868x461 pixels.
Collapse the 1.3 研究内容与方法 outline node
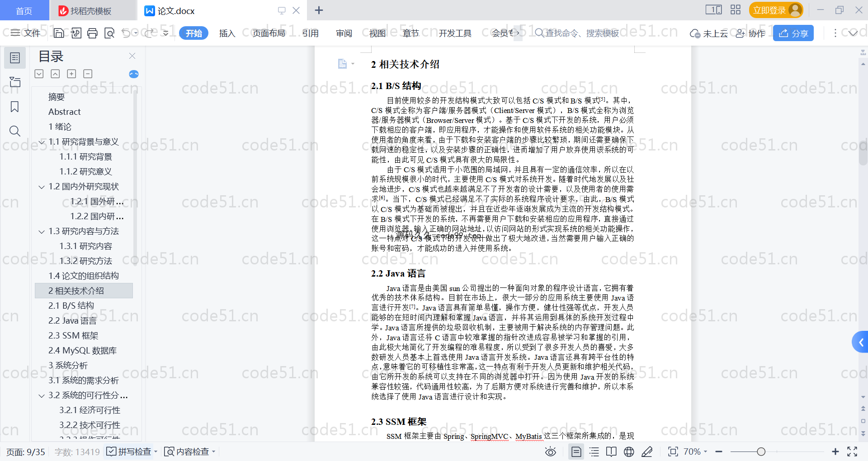42,232
